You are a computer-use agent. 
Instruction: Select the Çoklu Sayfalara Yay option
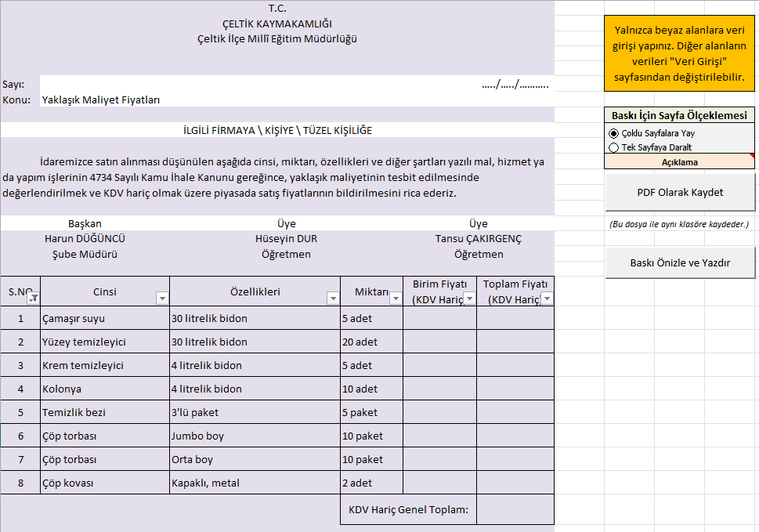pos(652,133)
